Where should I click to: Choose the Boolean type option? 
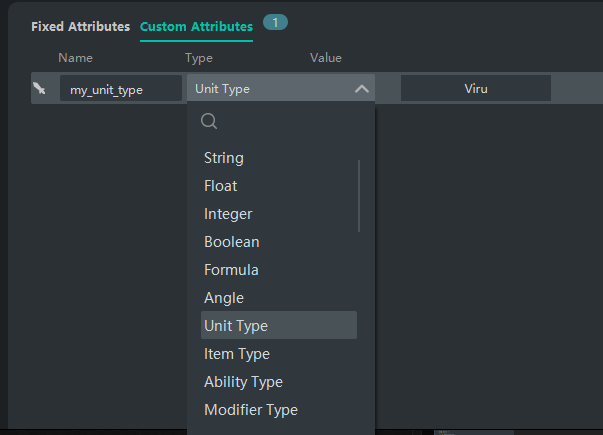tap(231, 242)
